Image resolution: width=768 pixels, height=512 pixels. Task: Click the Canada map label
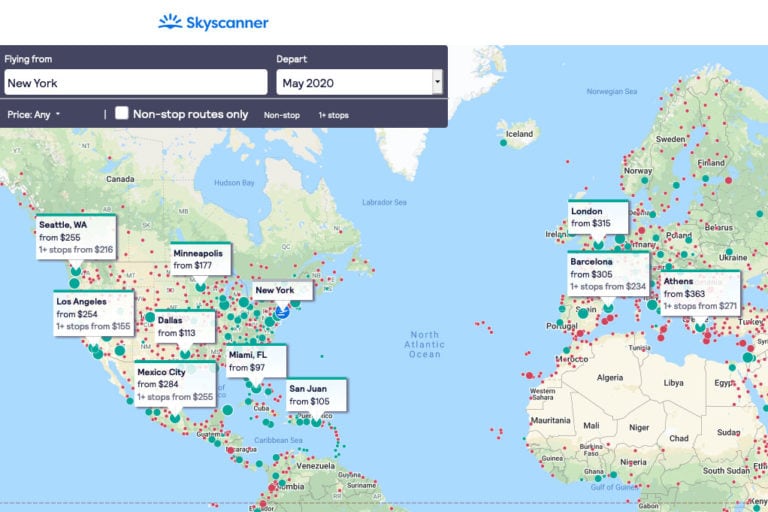click(x=120, y=179)
